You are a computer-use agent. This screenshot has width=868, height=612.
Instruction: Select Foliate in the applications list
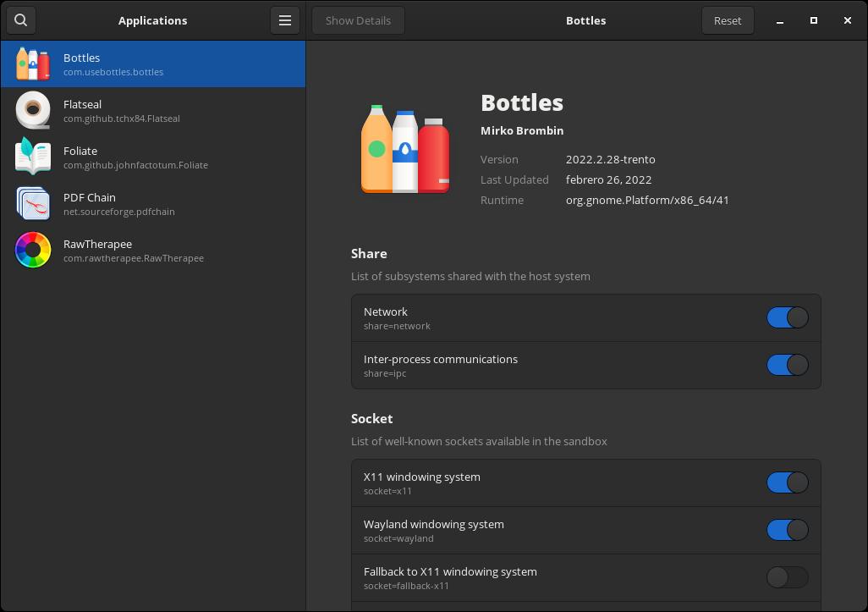[153, 157]
